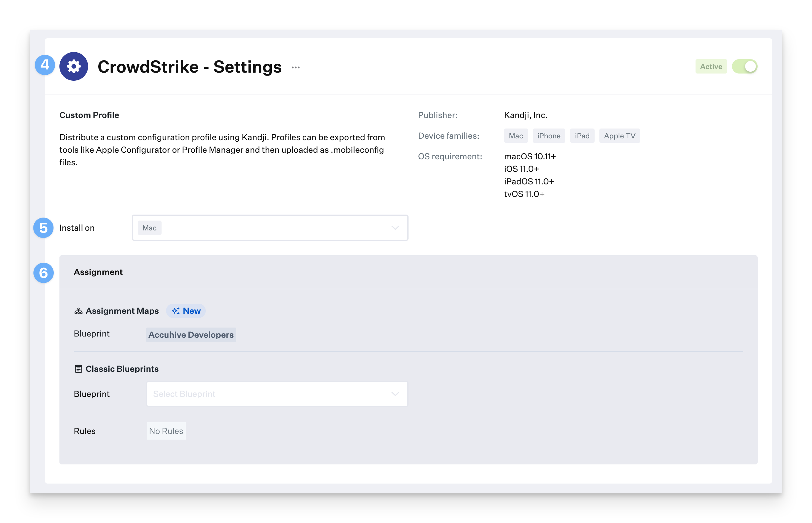Toggle the Active switch off

[745, 67]
